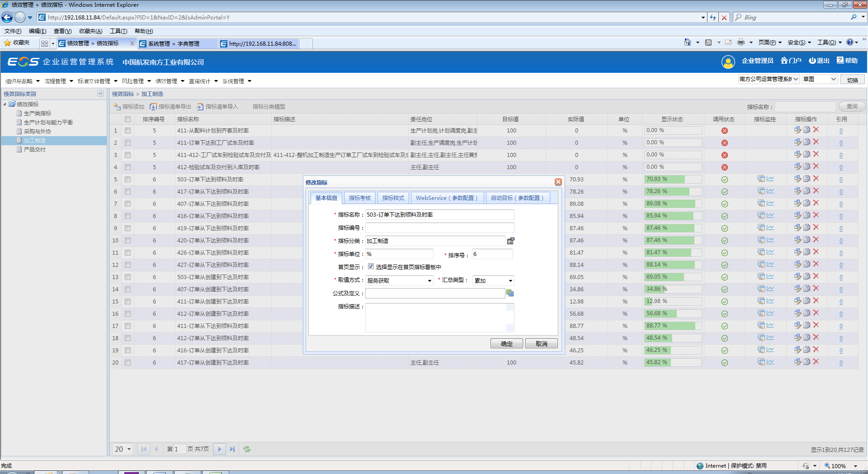Click red call-failed status icon in row 1
The height and width of the screenshot is (474, 868).
coord(725,131)
